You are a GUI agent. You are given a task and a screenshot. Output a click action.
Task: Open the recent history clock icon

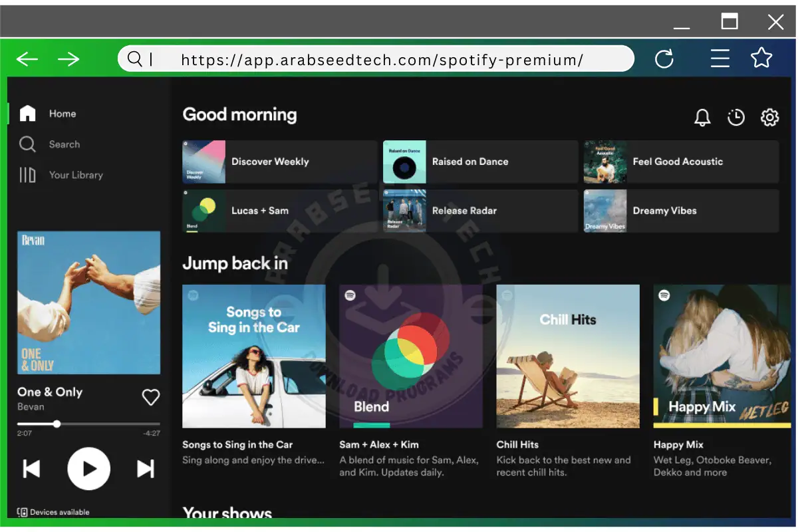tap(736, 118)
